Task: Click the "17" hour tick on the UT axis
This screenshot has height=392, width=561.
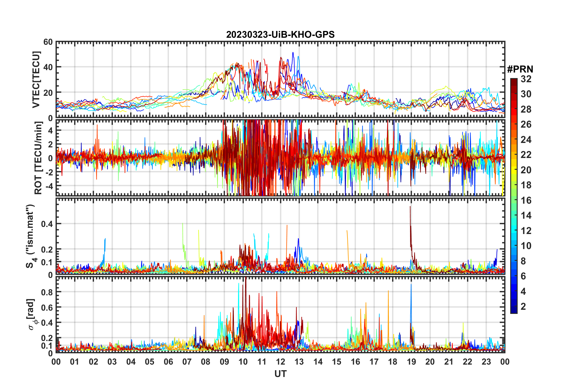Action: click(374, 362)
